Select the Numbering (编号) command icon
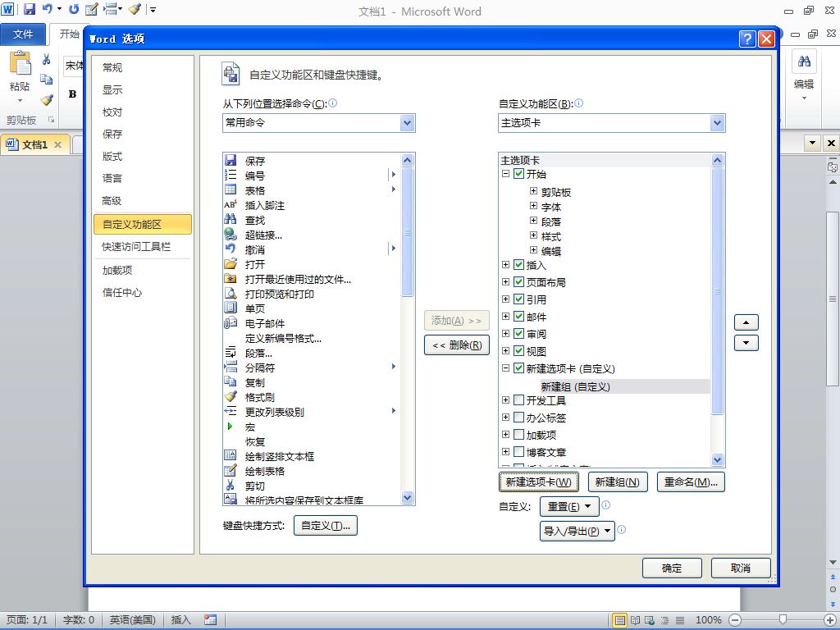This screenshot has width=840, height=630. pos(231,175)
